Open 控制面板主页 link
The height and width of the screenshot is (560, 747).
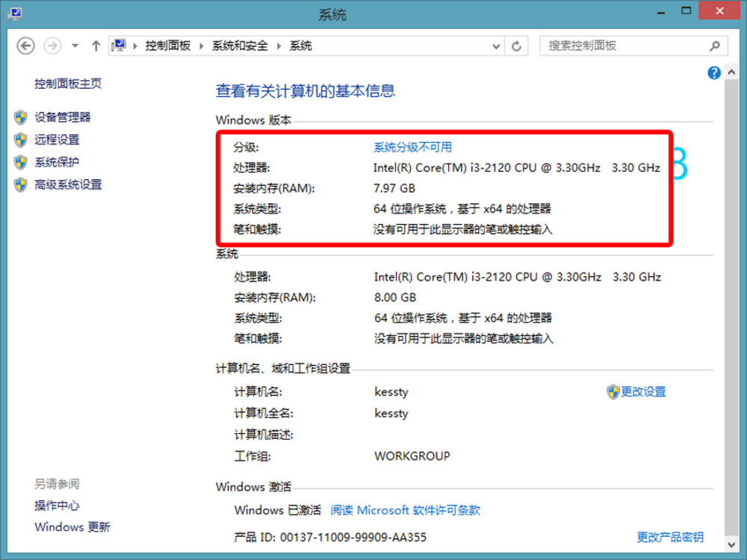click(68, 84)
